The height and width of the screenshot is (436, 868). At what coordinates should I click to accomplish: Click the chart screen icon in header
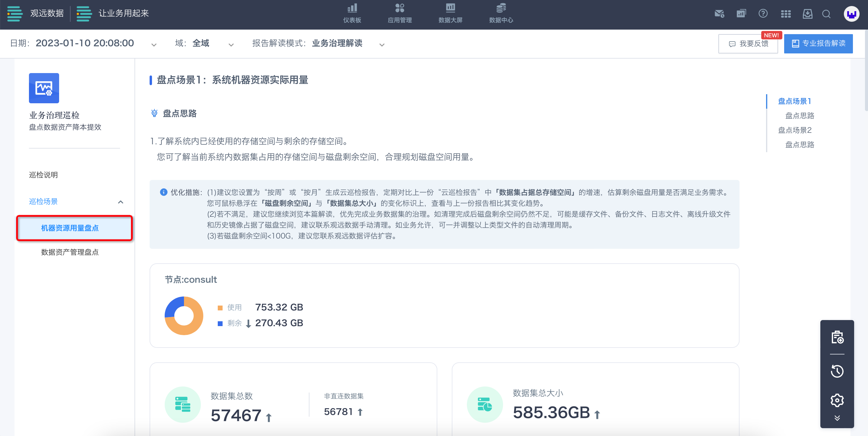pyautogui.click(x=741, y=14)
